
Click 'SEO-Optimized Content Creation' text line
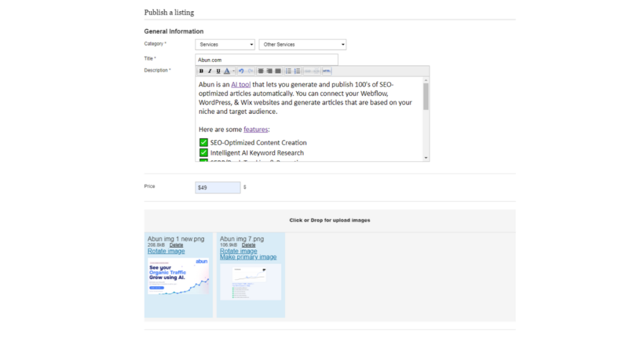pos(258,143)
